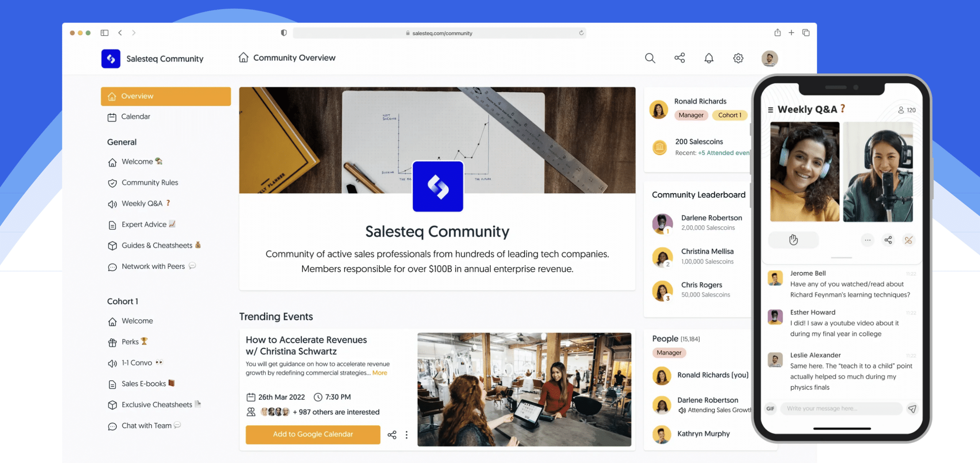The image size is (980, 463).
Task: Click the right speaker's video tile on phone
Action: (878, 172)
